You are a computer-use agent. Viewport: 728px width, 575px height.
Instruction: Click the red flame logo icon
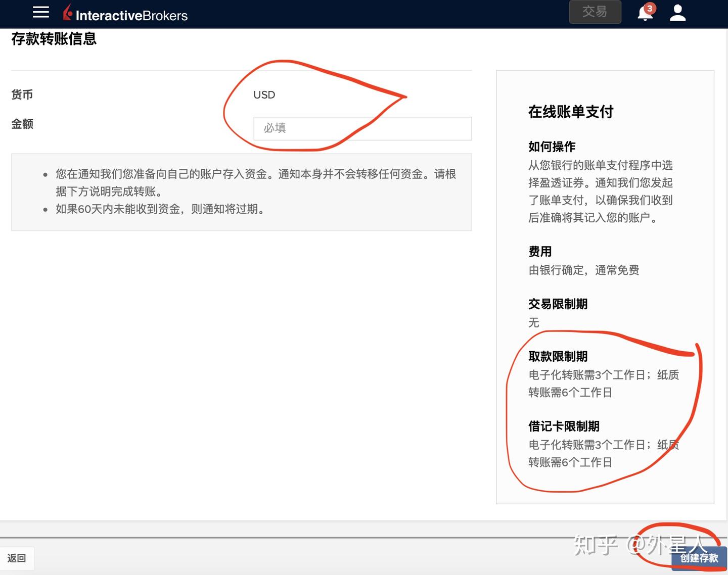pyautogui.click(x=67, y=12)
